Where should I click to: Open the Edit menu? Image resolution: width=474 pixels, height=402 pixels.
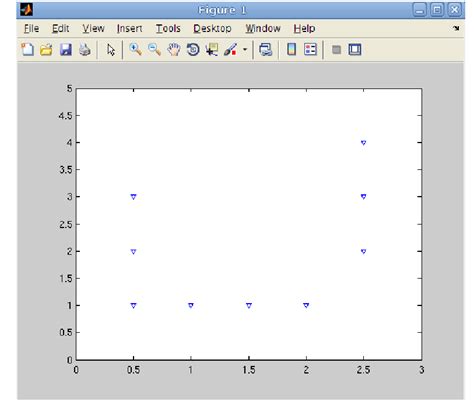click(x=61, y=28)
